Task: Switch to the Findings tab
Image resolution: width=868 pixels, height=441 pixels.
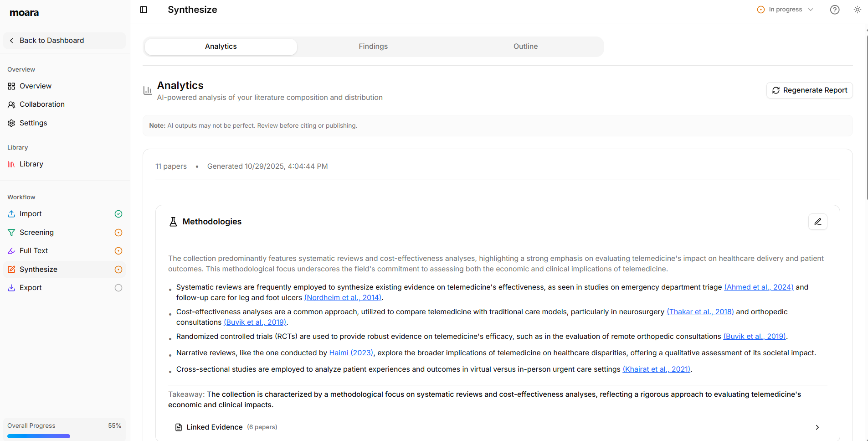Action: (373, 46)
